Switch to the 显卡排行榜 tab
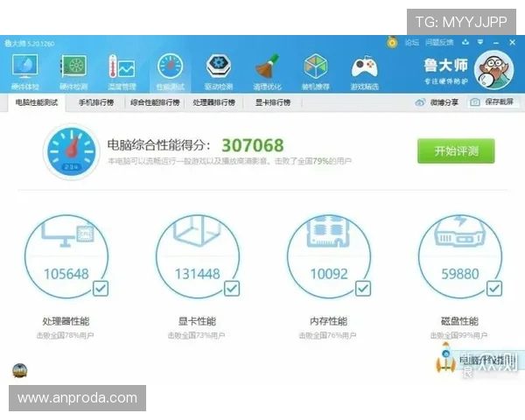This screenshot has width=525, height=420. pyautogui.click(x=272, y=102)
